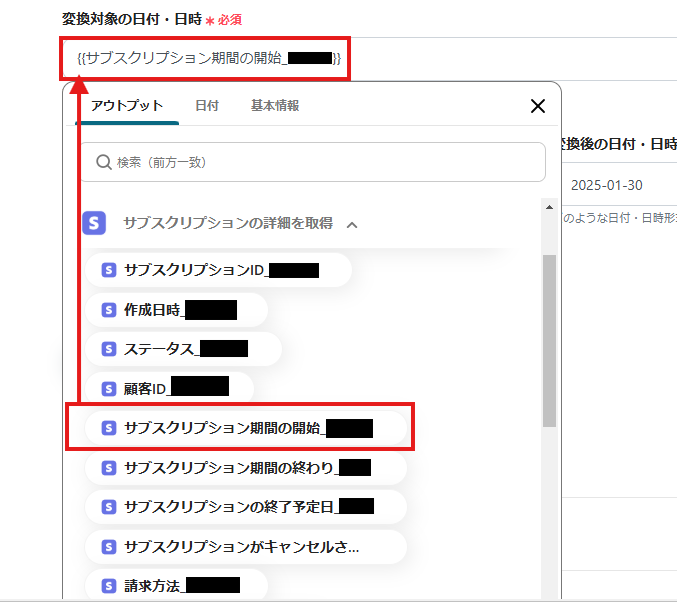This screenshot has height=602, width=677.
Task: Click the Stripe icon on サブスクリプション期間の終わり row
Action: 109,468
